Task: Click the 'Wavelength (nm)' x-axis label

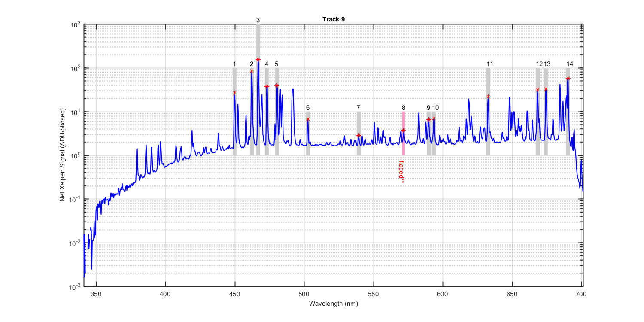Action: click(x=333, y=303)
